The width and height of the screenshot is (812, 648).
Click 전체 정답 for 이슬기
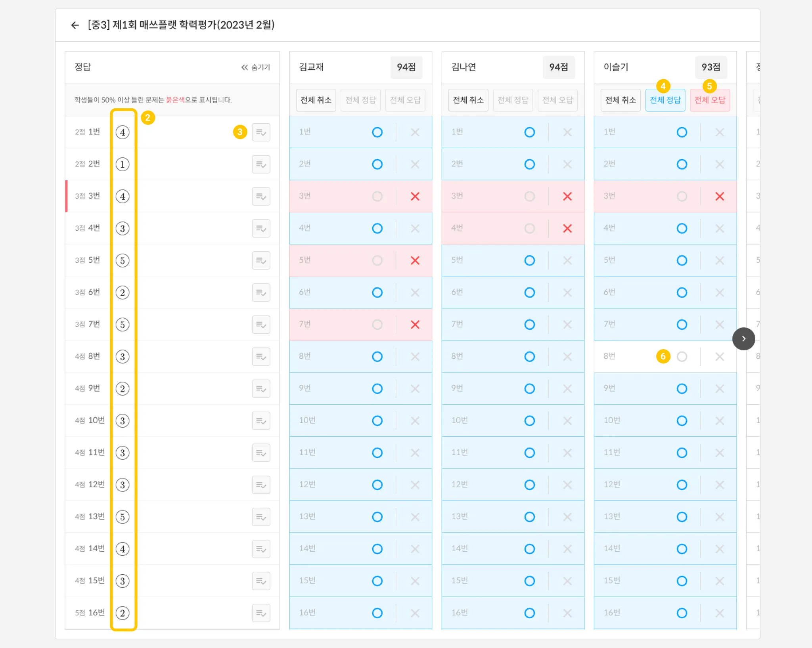[x=665, y=100]
